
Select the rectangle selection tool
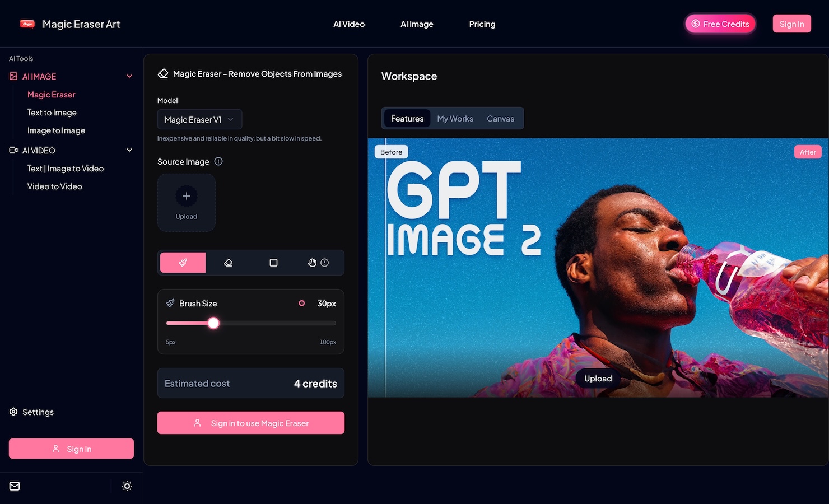pos(273,263)
